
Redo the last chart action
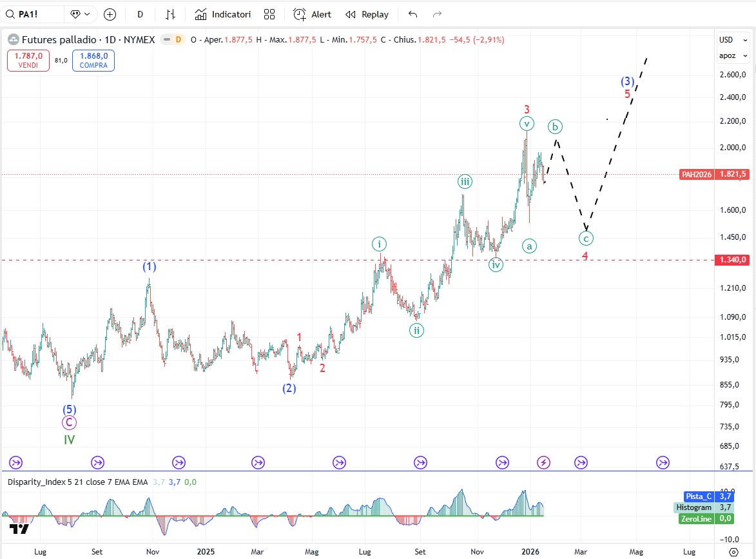[438, 14]
